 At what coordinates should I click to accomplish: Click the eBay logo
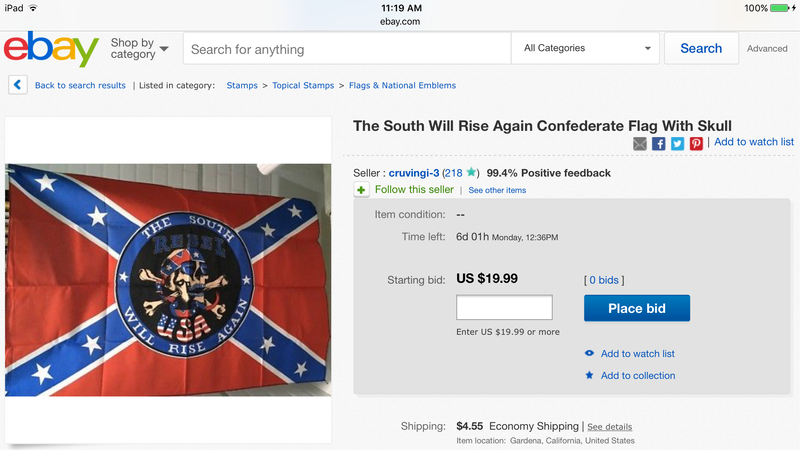click(x=51, y=49)
